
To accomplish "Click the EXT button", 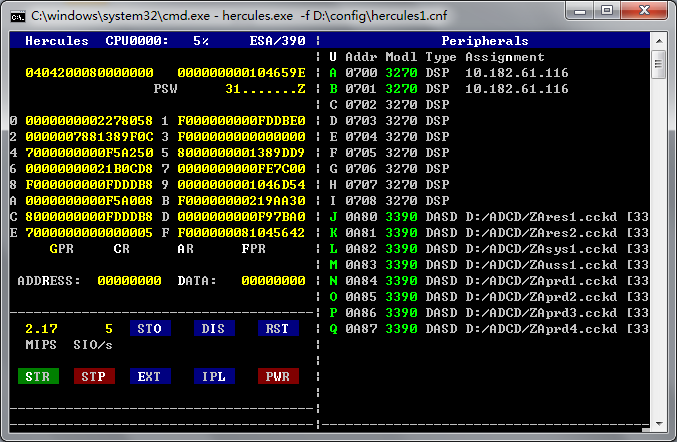I will tap(150, 376).
